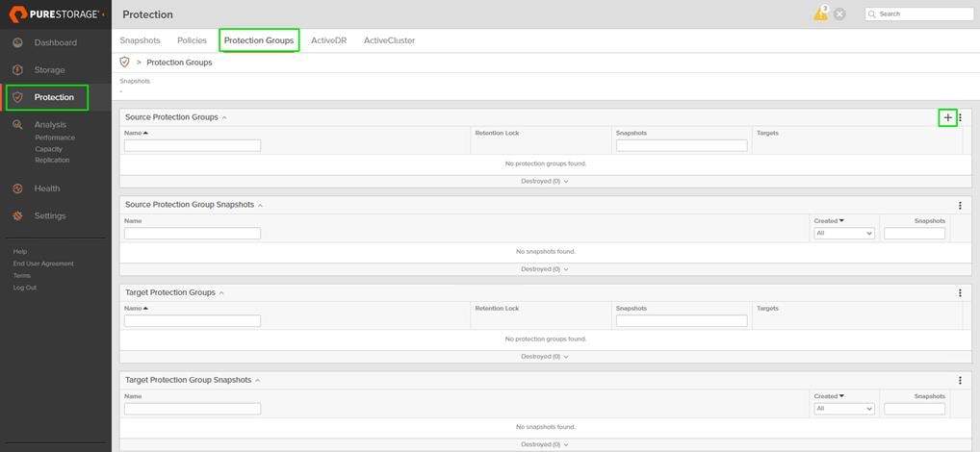This screenshot has width=980, height=452.
Task: Click the Protection shield icon in sidebar
Action: click(x=17, y=97)
